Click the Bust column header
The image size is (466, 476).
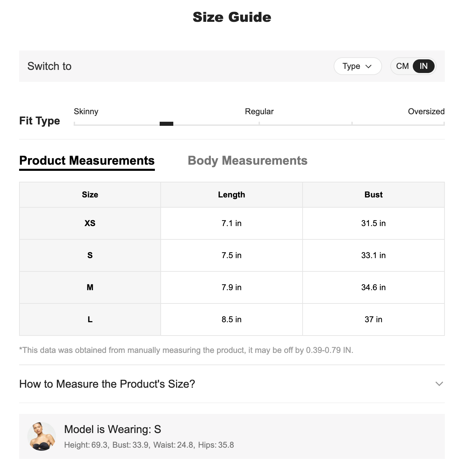click(374, 195)
